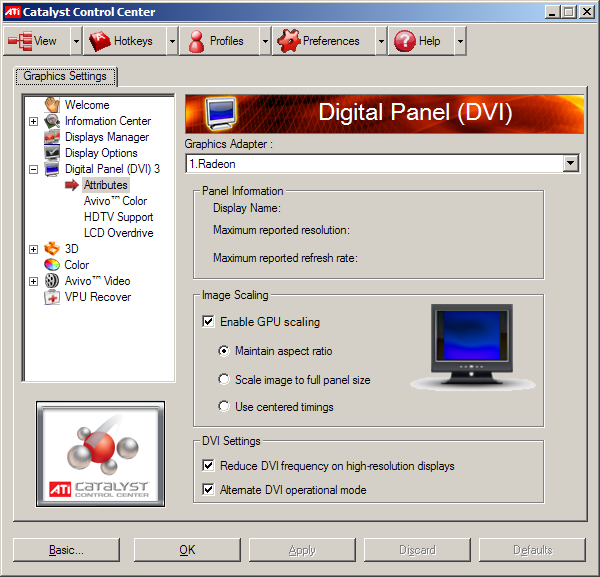Disable the Enable GPU scaling checkbox

[x=208, y=322]
